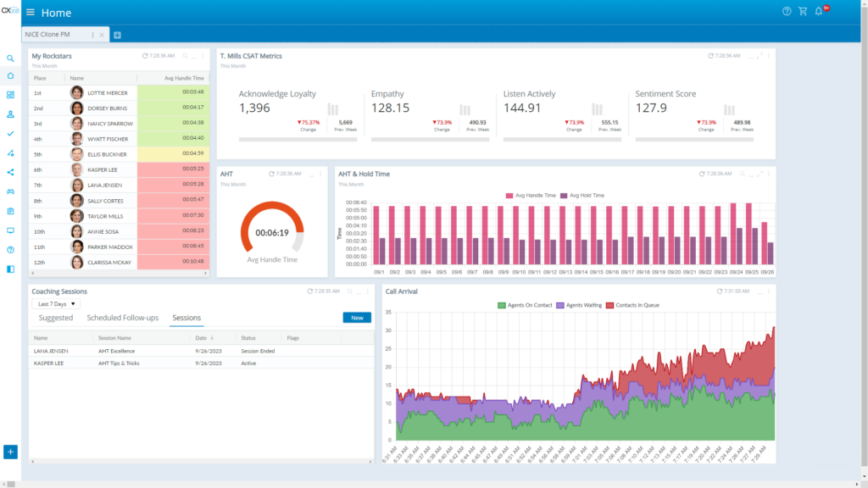
Task: Click the New coaching session button
Action: pos(357,318)
